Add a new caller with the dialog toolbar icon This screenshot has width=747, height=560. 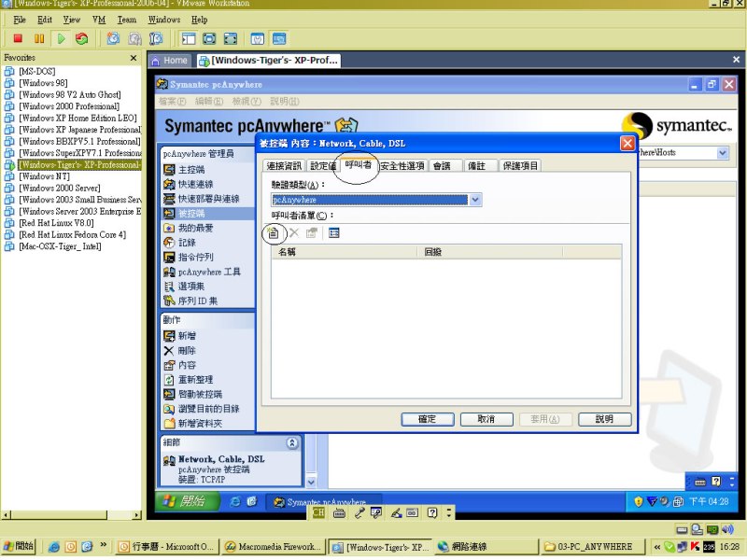pos(274,232)
